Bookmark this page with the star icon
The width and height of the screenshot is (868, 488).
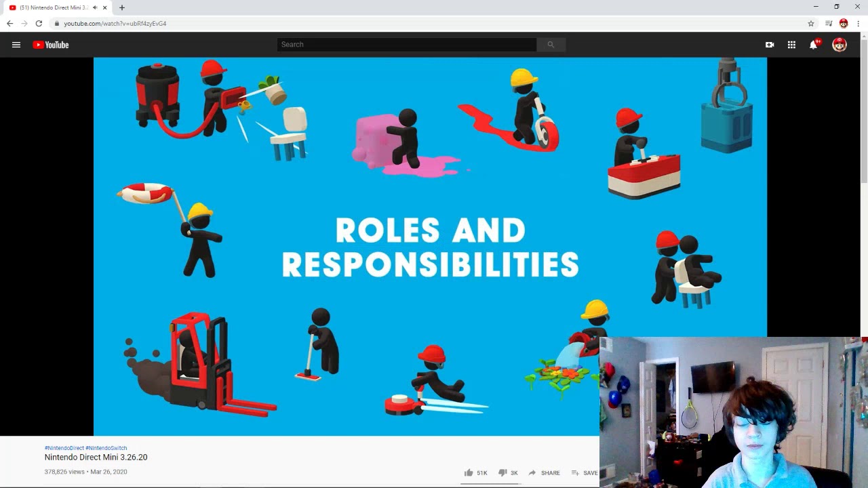[811, 23]
